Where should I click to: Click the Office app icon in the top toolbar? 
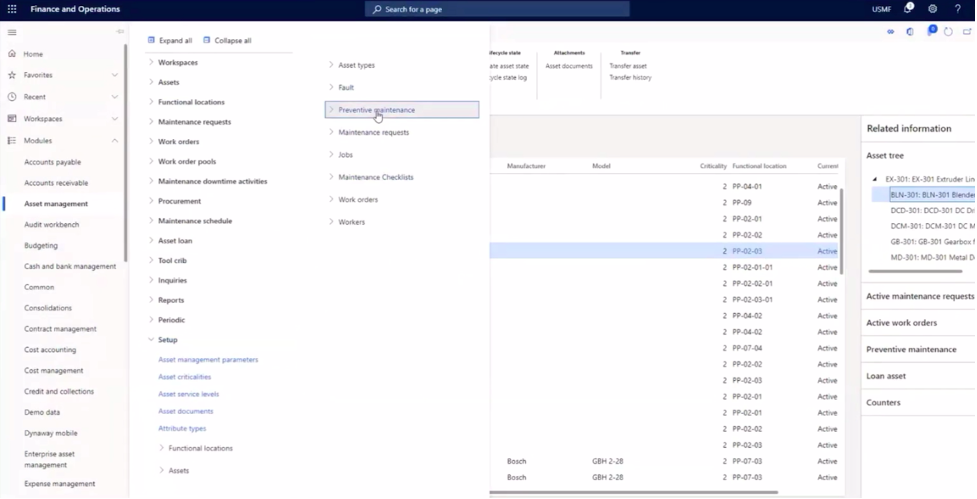click(910, 32)
